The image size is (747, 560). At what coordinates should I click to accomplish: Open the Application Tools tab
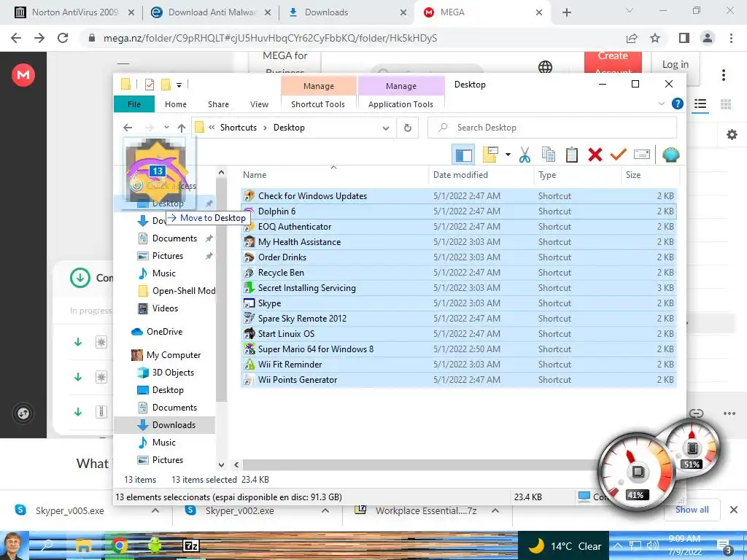click(400, 104)
